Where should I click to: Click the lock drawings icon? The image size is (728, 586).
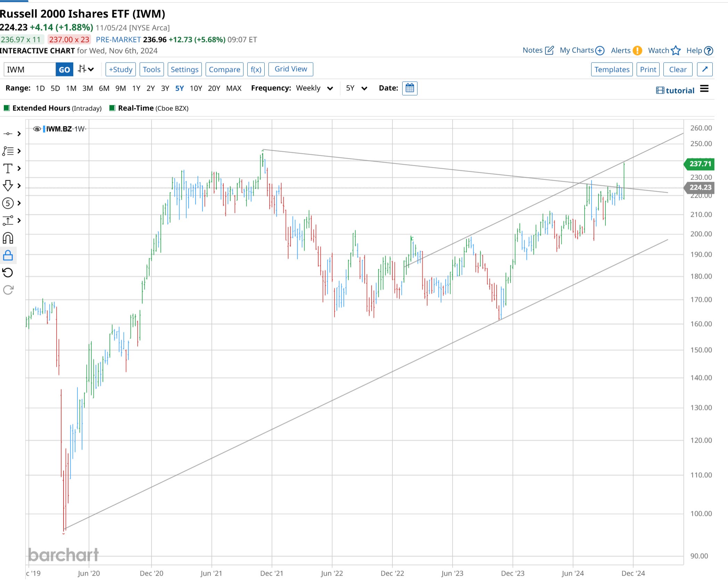[x=8, y=256]
